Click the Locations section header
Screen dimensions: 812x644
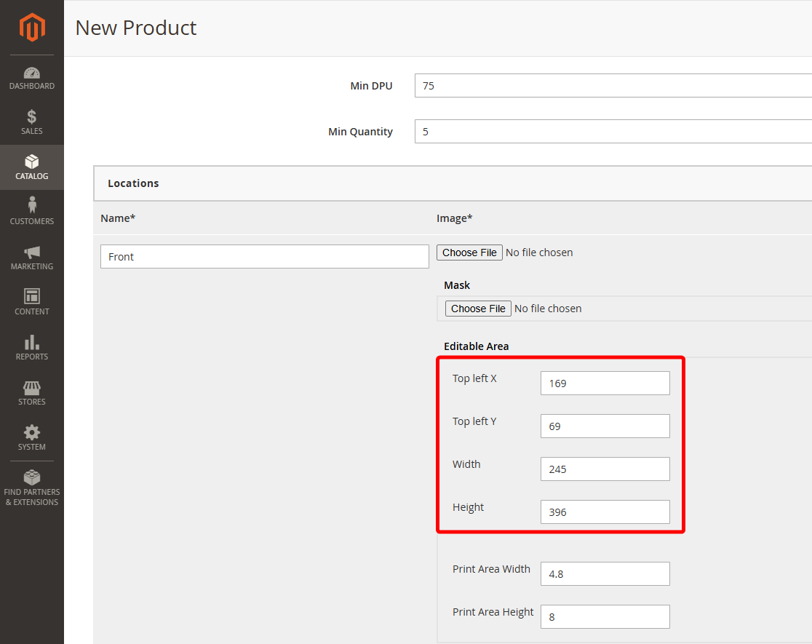point(133,183)
